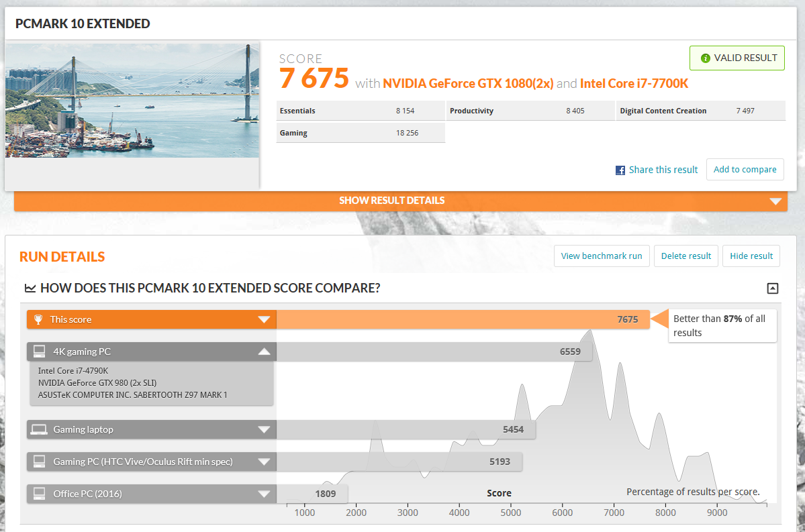Click the 7 497 Digital Content Creation value

[745, 111]
